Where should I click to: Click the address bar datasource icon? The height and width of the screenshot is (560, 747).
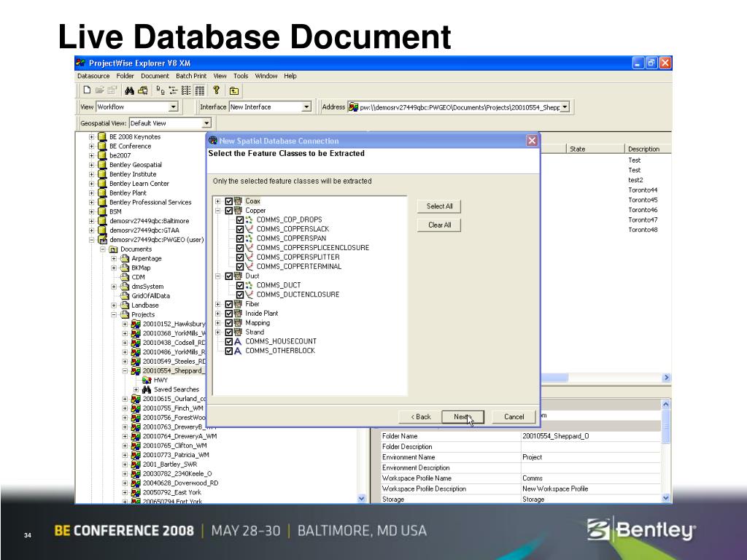point(353,107)
